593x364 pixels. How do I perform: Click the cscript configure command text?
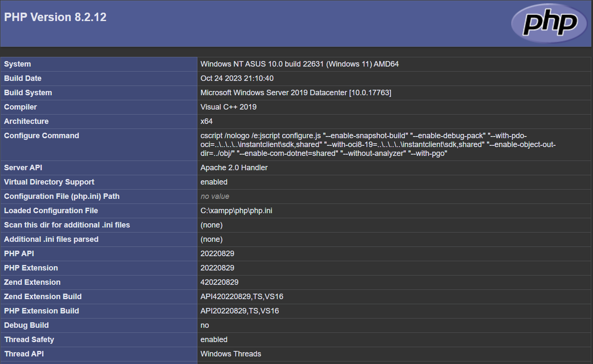tap(377, 145)
